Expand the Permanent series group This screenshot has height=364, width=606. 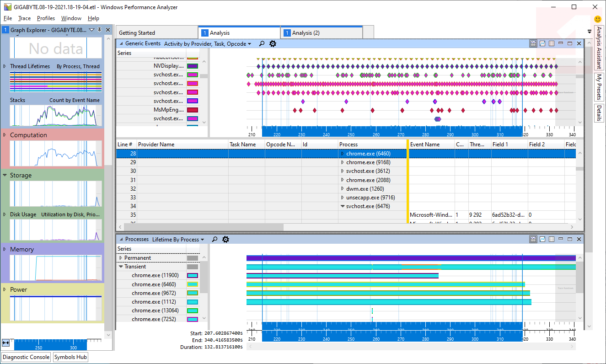coord(121,258)
